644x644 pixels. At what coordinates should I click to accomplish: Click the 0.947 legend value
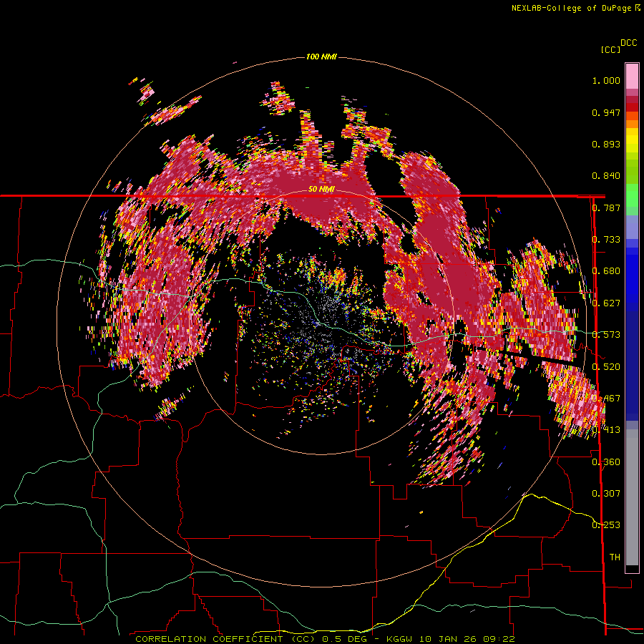pos(606,112)
